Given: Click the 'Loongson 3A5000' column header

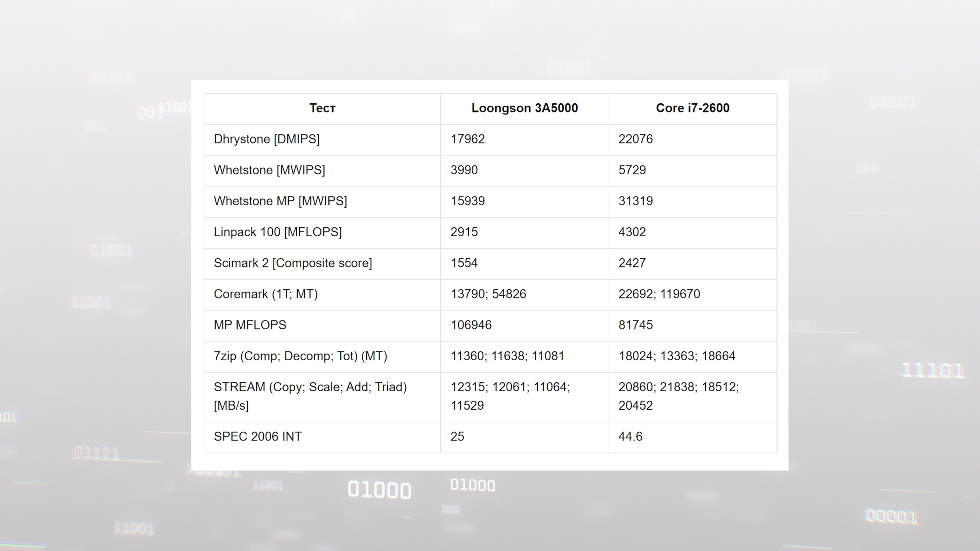Looking at the screenshot, I should [524, 108].
